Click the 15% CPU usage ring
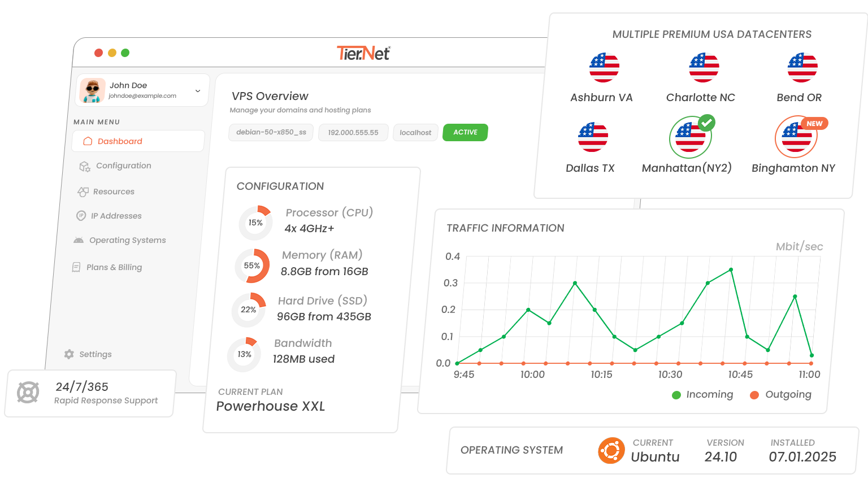 pyautogui.click(x=255, y=223)
